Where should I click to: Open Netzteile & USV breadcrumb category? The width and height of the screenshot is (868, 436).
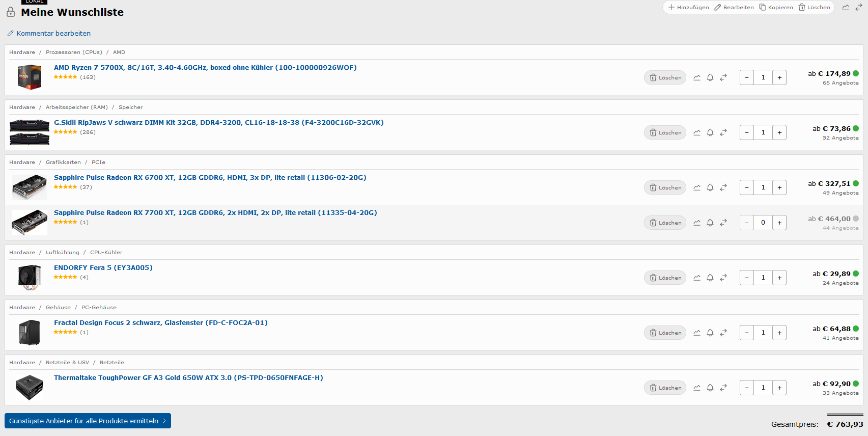(x=67, y=362)
